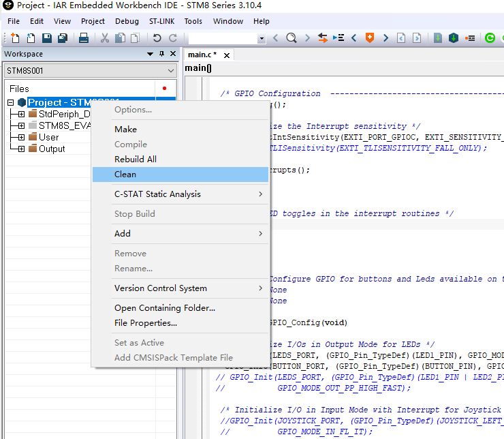Toggle a bookmark with the orange shield icon

[x=370, y=38]
